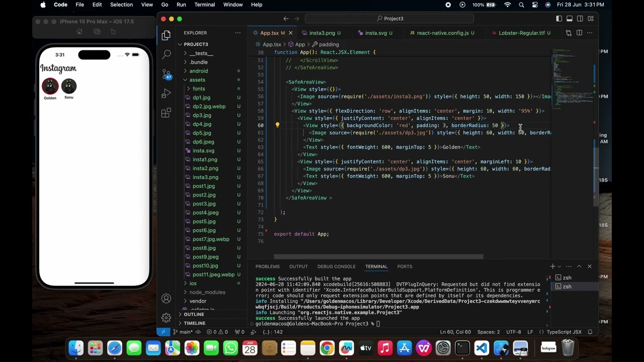Image resolution: width=644 pixels, height=362 pixels.
Task: Open the OUTPUT panel tab
Action: 298,266
